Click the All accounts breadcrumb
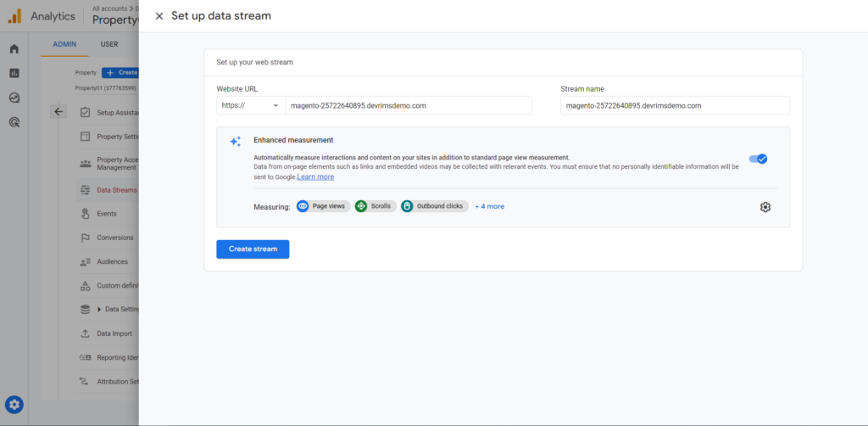The width and height of the screenshot is (868, 426). (x=109, y=8)
